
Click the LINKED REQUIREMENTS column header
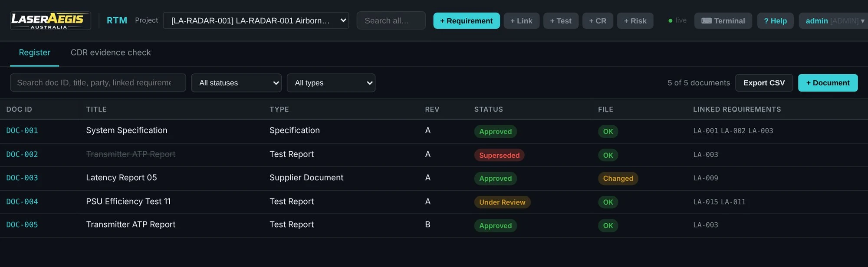tap(737, 109)
